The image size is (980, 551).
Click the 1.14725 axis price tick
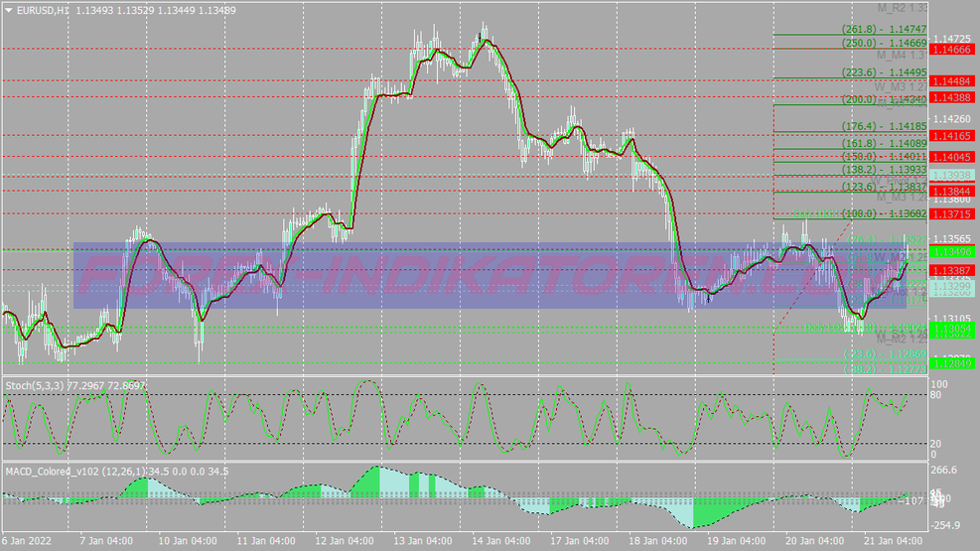point(952,39)
